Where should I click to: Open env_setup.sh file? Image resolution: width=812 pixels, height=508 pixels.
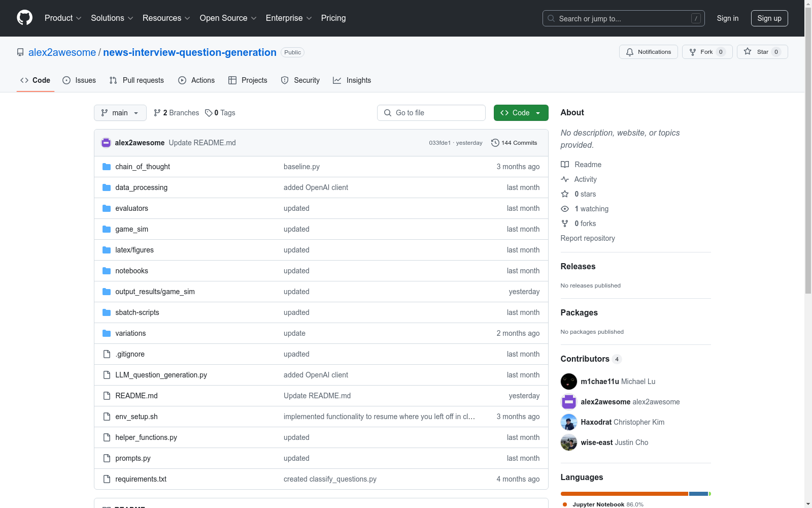click(137, 417)
